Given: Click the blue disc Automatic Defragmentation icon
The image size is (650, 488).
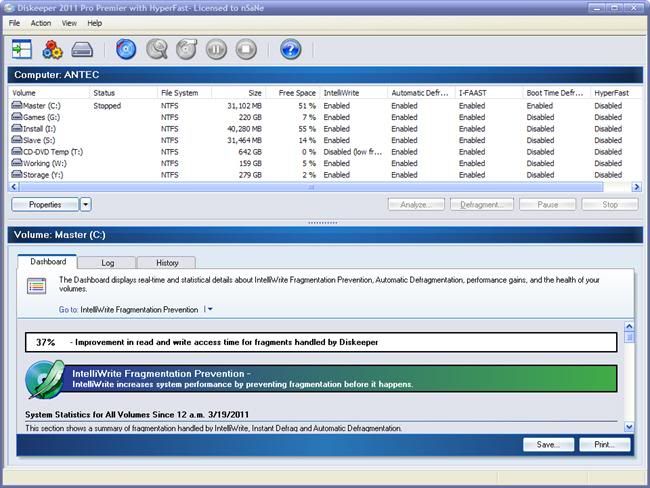Looking at the screenshot, I should (126, 49).
